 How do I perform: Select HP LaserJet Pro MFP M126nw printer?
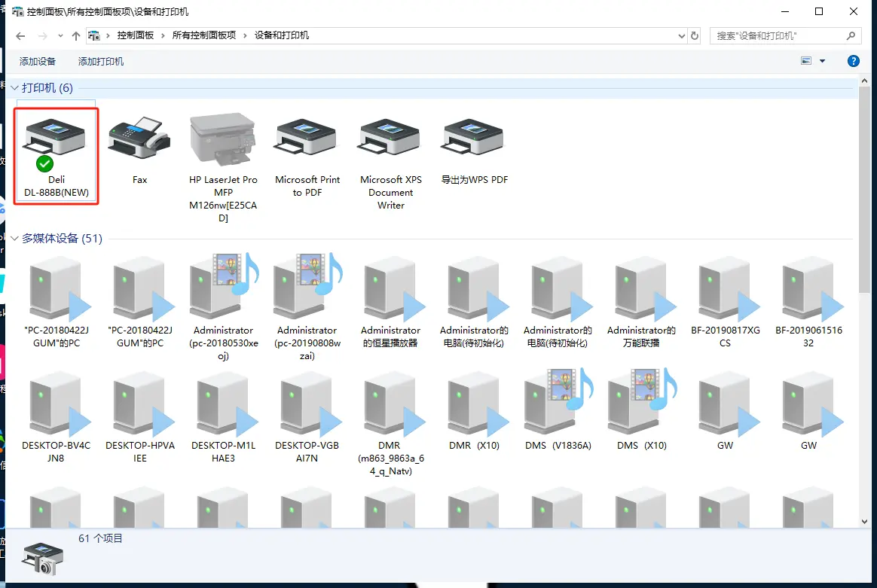pyautogui.click(x=223, y=142)
